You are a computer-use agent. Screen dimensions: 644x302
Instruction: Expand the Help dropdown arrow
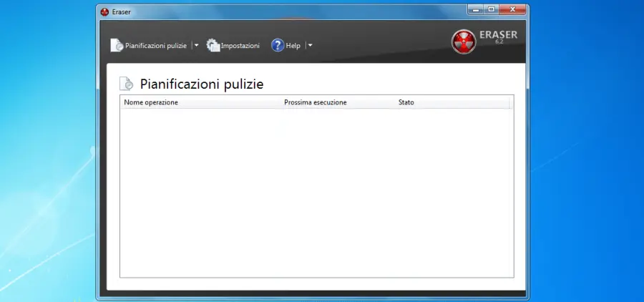coord(310,45)
